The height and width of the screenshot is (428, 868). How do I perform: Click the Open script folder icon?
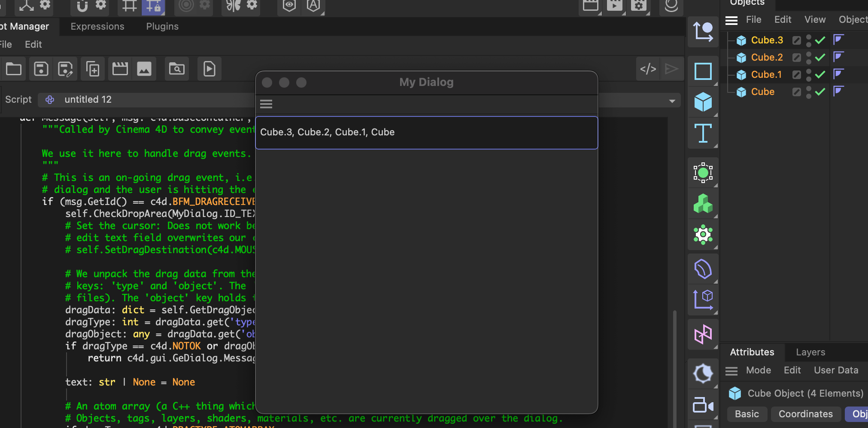(x=14, y=69)
